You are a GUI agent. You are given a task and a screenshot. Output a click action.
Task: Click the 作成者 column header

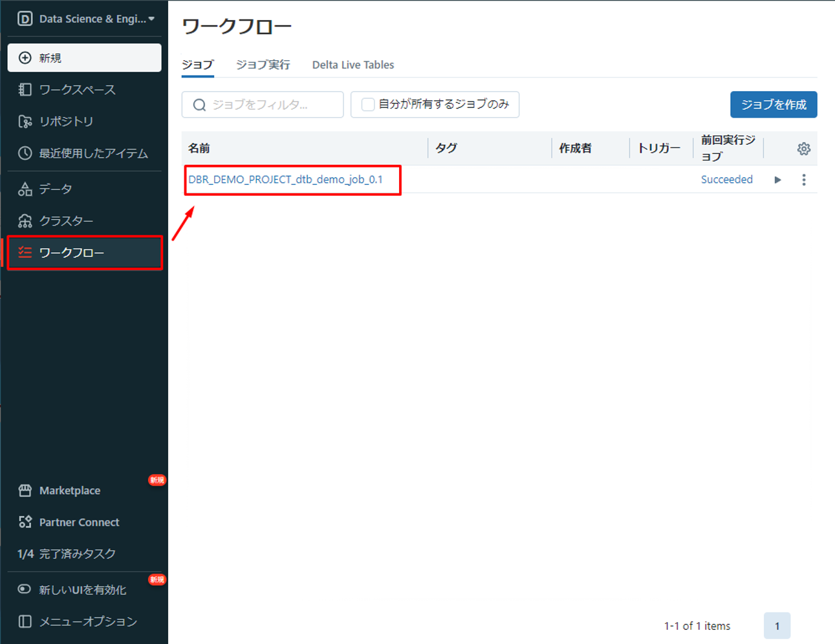click(576, 149)
